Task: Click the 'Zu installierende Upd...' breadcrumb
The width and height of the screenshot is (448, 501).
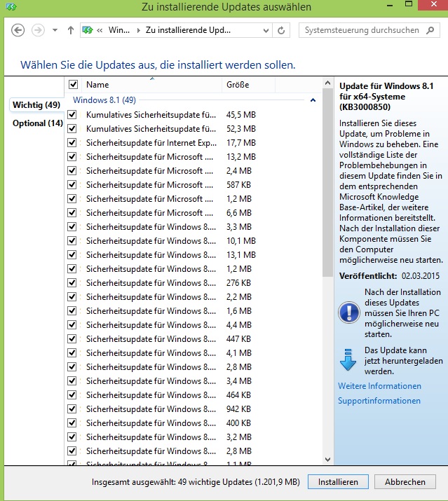Action: point(188,30)
